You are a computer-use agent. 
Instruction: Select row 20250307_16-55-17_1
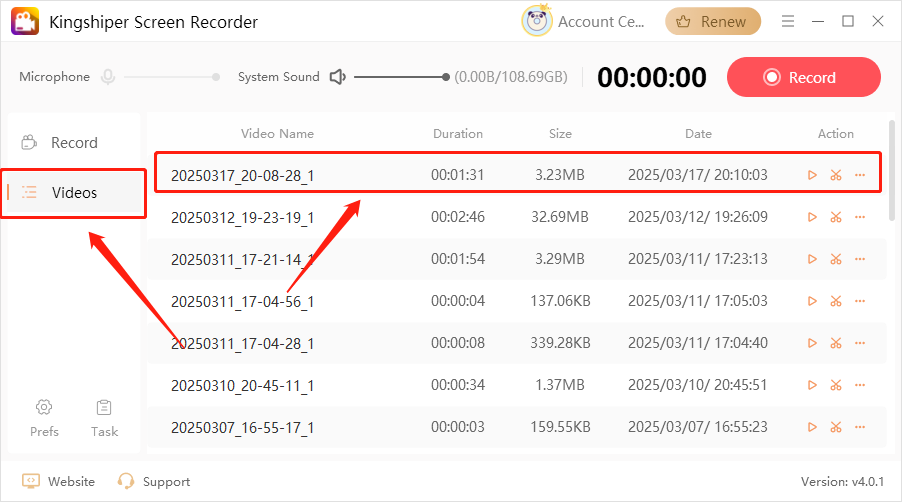[517, 427]
